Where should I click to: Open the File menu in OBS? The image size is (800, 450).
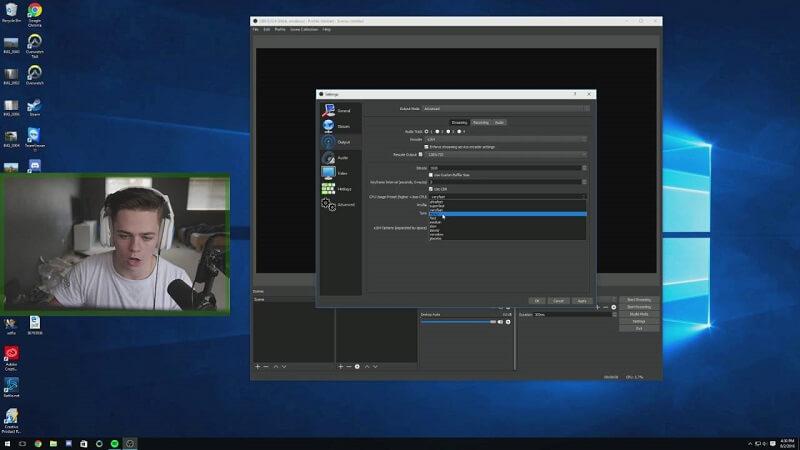(x=256, y=30)
